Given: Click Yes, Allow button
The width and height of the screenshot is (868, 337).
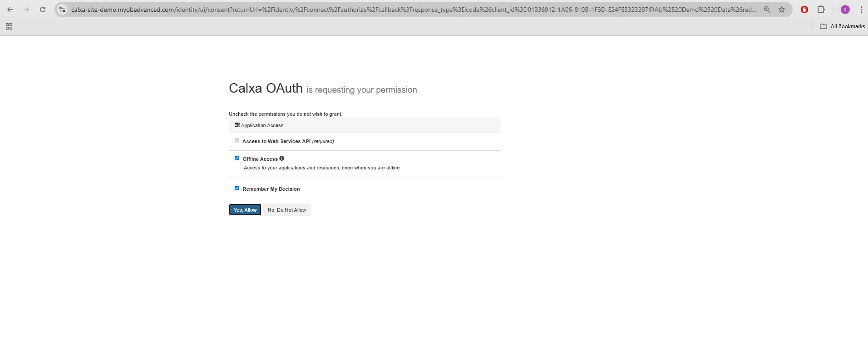Looking at the screenshot, I should click(245, 210).
